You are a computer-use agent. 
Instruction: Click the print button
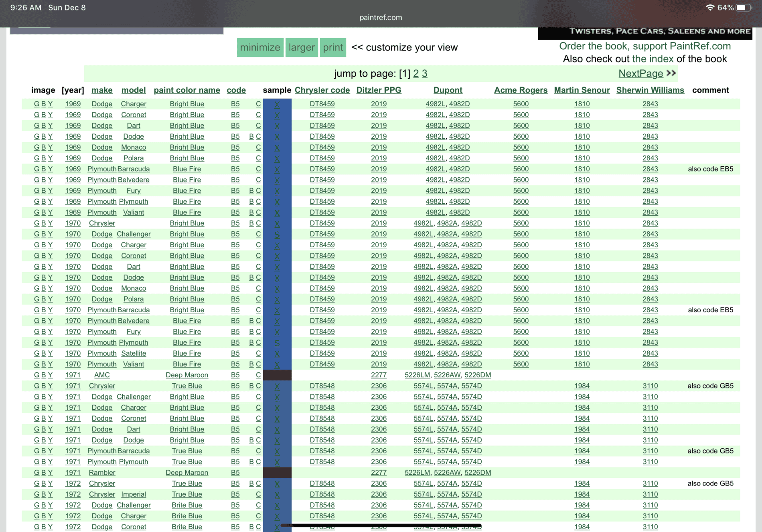tap(333, 47)
